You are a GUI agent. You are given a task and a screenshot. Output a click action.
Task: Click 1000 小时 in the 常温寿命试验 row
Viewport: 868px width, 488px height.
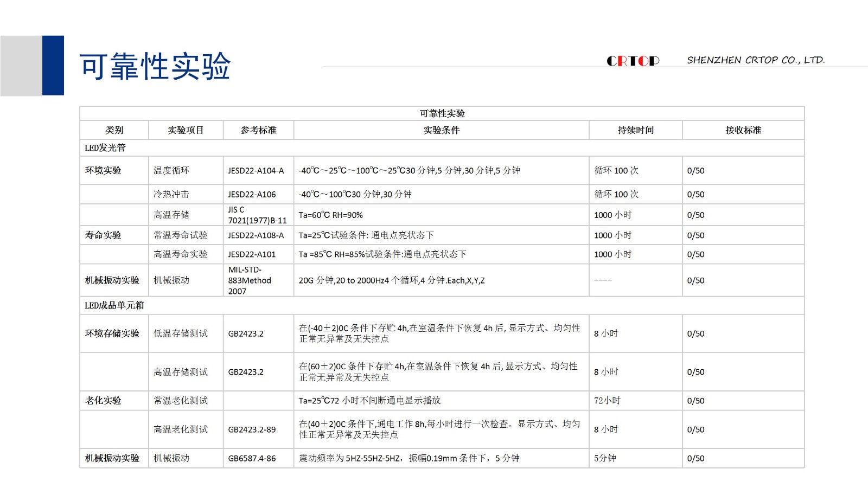point(635,235)
